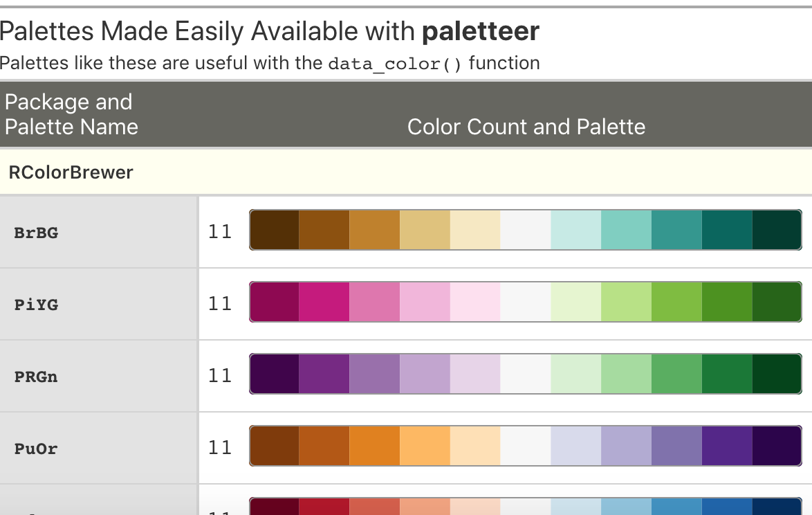The image size is (812, 515).
Task: Click the darkest green last swatch in PRGn
Action: tap(776, 374)
